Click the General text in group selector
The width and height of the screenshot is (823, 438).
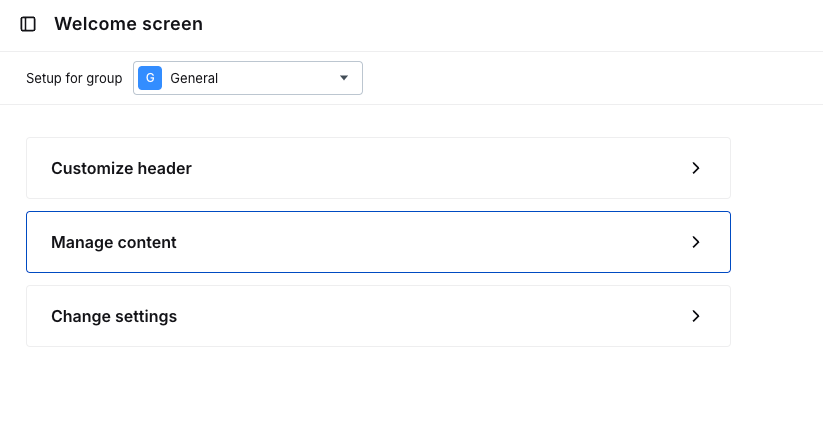coord(194,78)
